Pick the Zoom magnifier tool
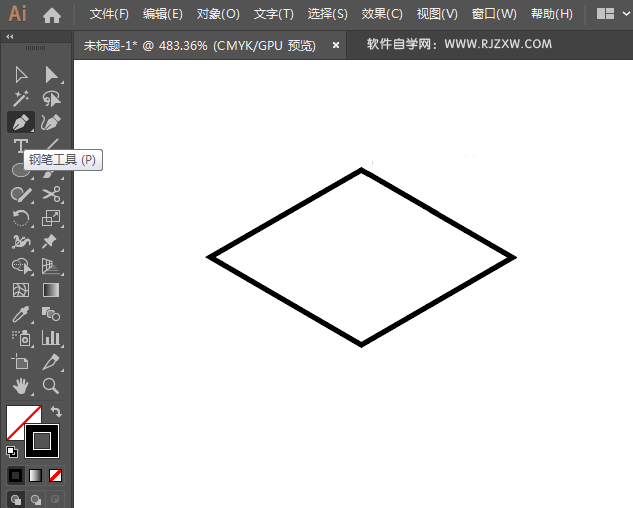Viewport: 633px width, 508px height. (x=51, y=386)
